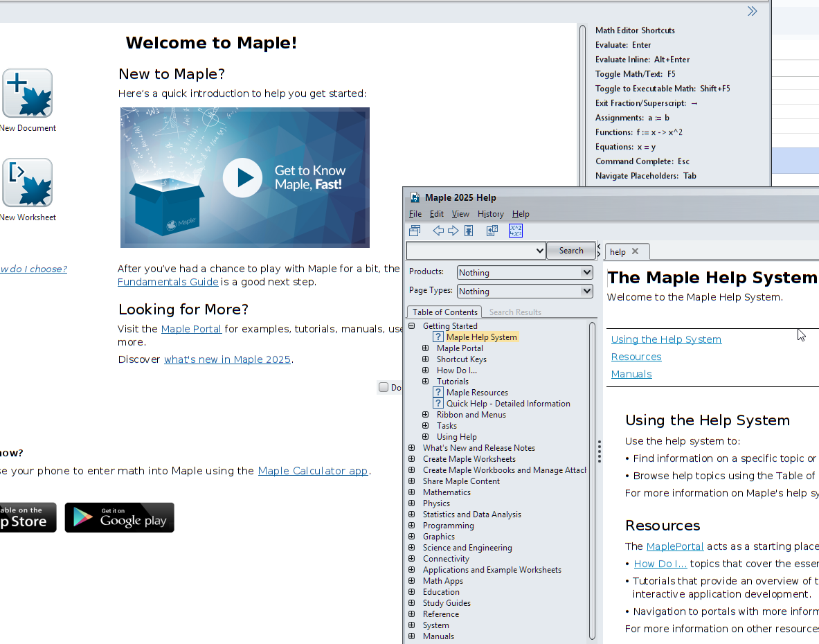Open the View menu in Maple Help
Viewport: 819px width, 644px height.
[460, 213]
